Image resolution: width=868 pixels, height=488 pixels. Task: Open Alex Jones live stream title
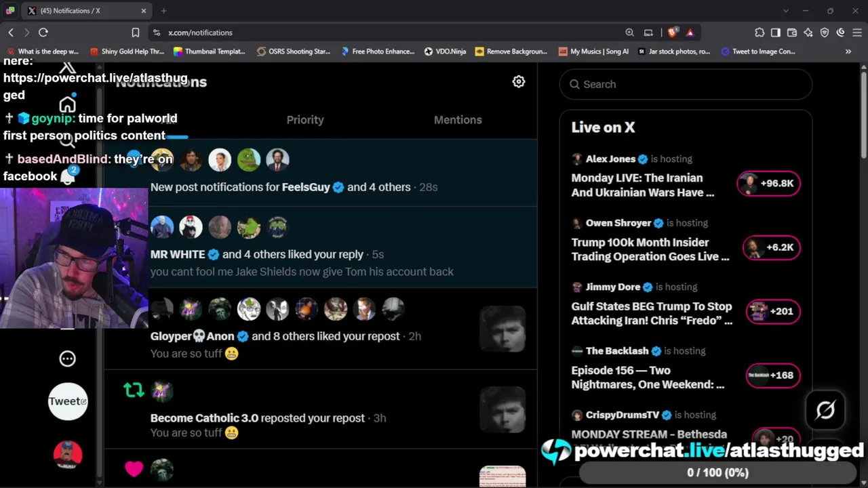click(642, 185)
